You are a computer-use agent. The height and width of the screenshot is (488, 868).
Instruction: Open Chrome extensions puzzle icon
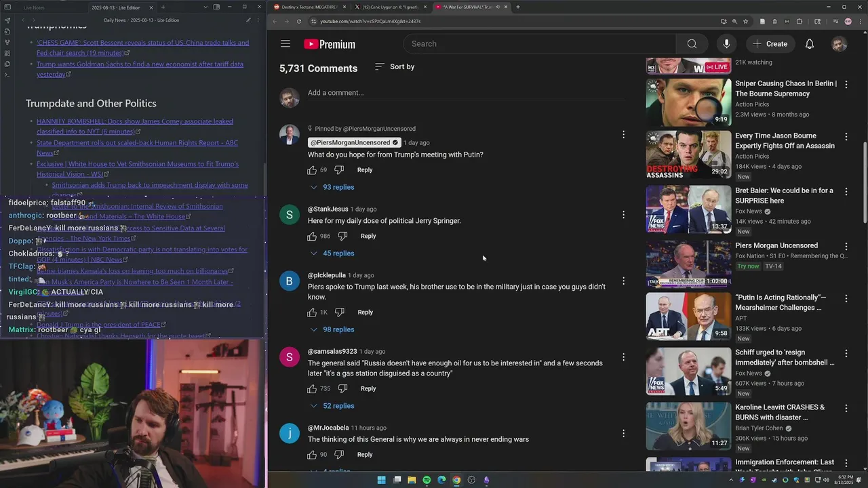click(799, 21)
